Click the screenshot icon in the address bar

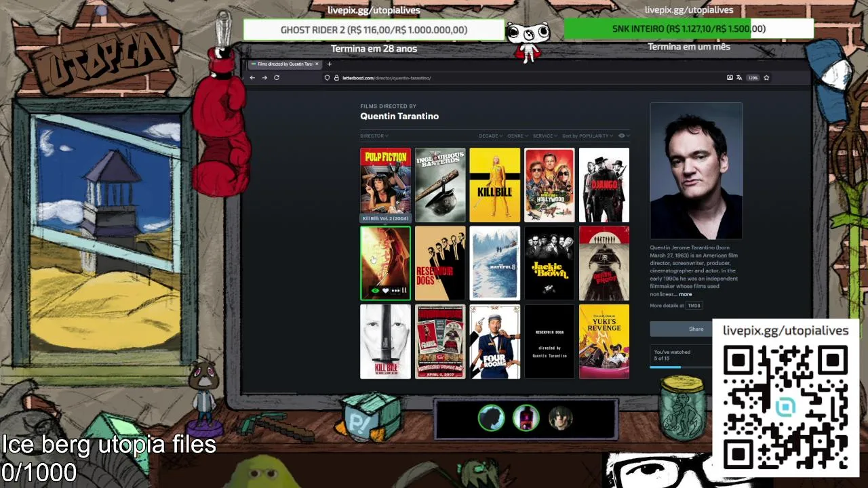tap(730, 78)
